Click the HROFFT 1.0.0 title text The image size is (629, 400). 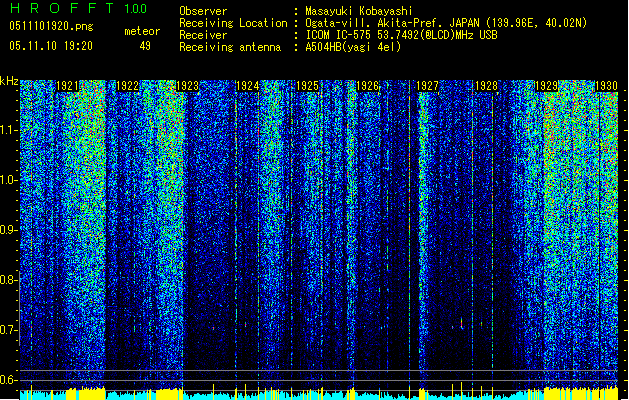coord(78,8)
